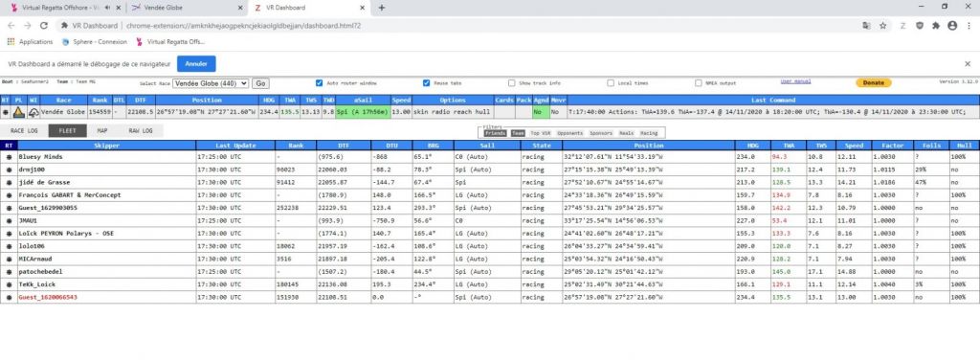Click the browser address bar URL field
Viewport: 980px width, 362px height.
(x=457, y=26)
